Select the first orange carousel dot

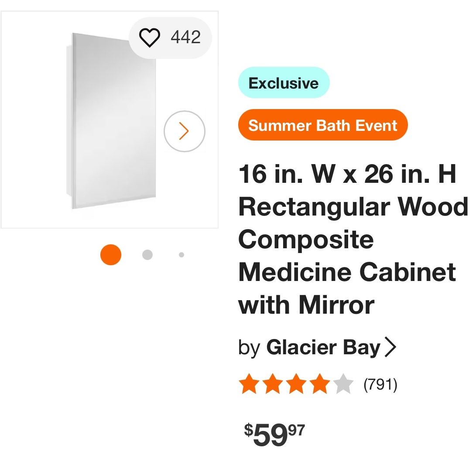click(x=111, y=255)
